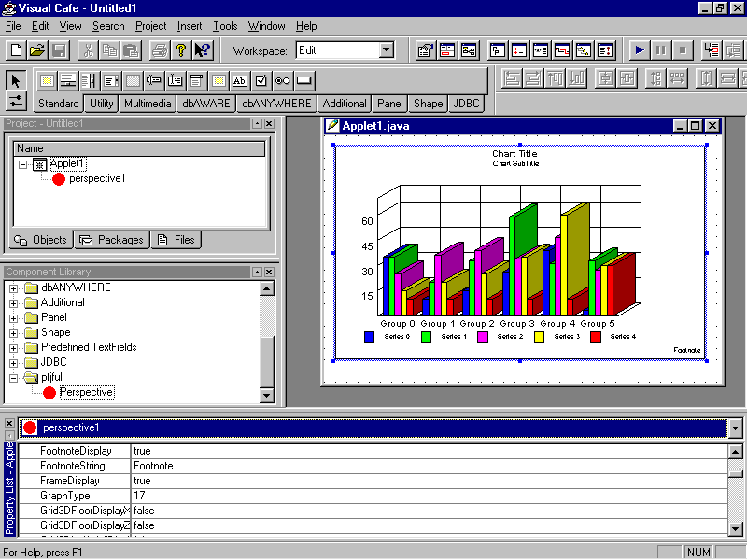Collapse the Applet1 tree node

click(22, 165)
